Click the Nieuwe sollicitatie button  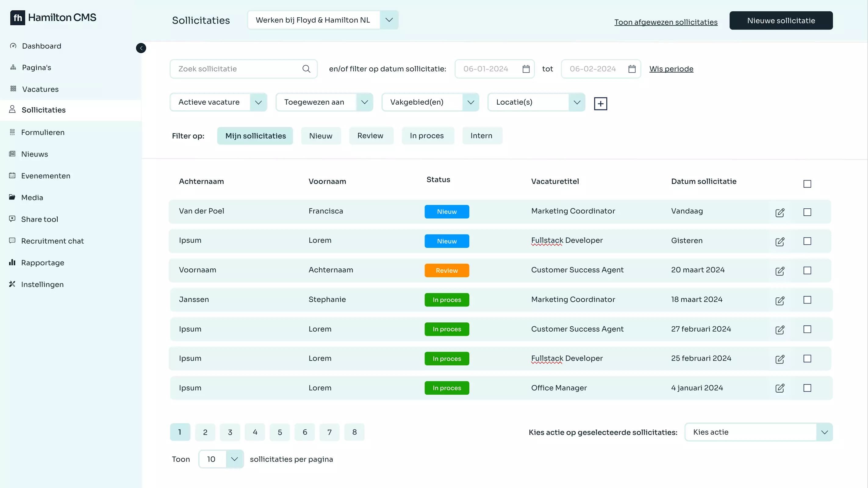click(781, 20)
